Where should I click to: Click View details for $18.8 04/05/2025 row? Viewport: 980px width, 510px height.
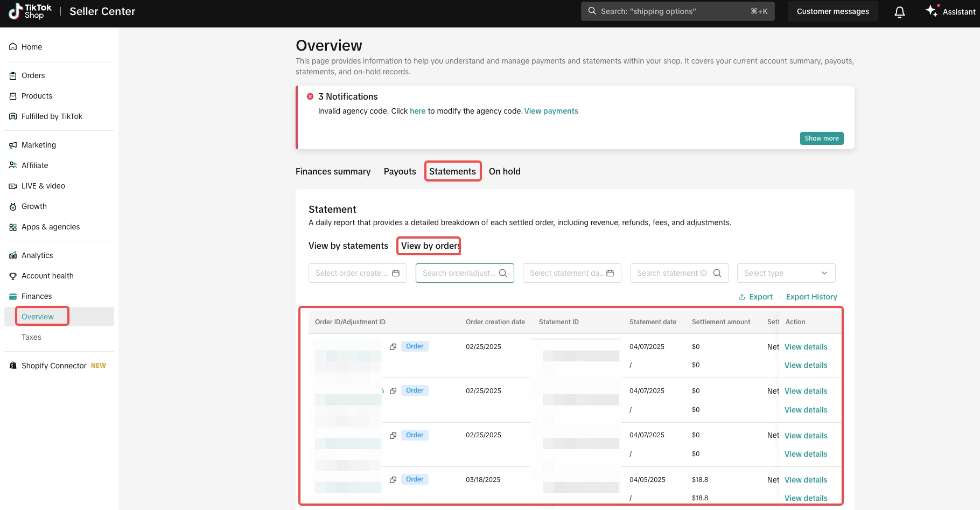click(806, 480)
